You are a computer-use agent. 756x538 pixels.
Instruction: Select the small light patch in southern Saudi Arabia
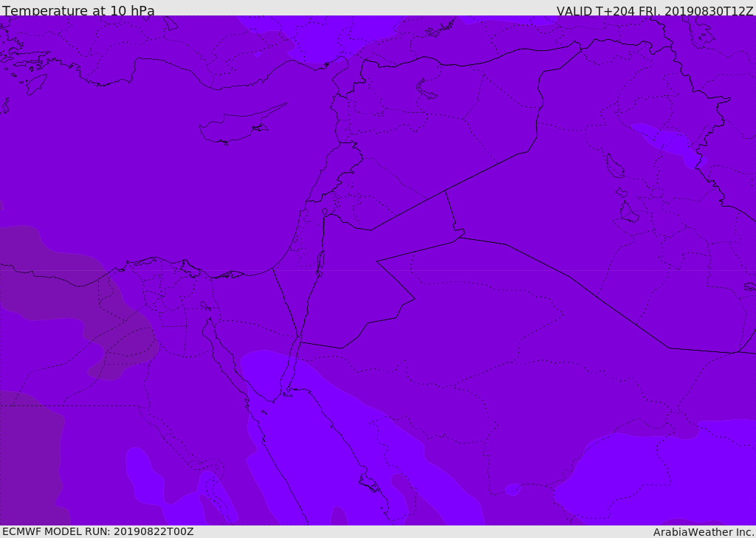[x=513, y=489]
